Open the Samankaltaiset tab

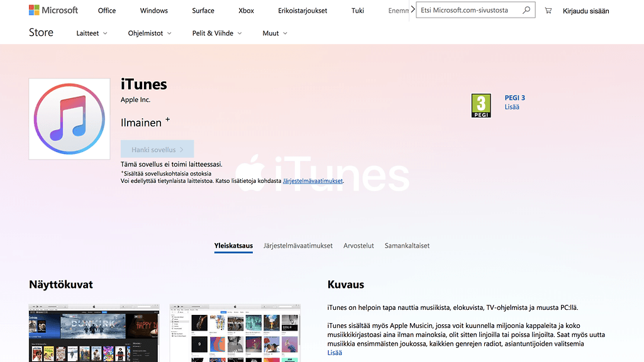click(x=407, y=246)
